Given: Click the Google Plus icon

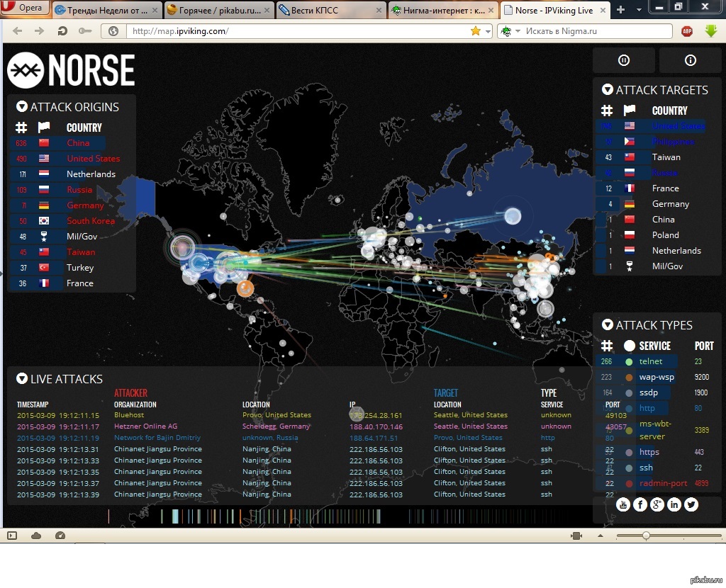Looking at the screenshot, I should pyautogui.click(x=657, y=504).
